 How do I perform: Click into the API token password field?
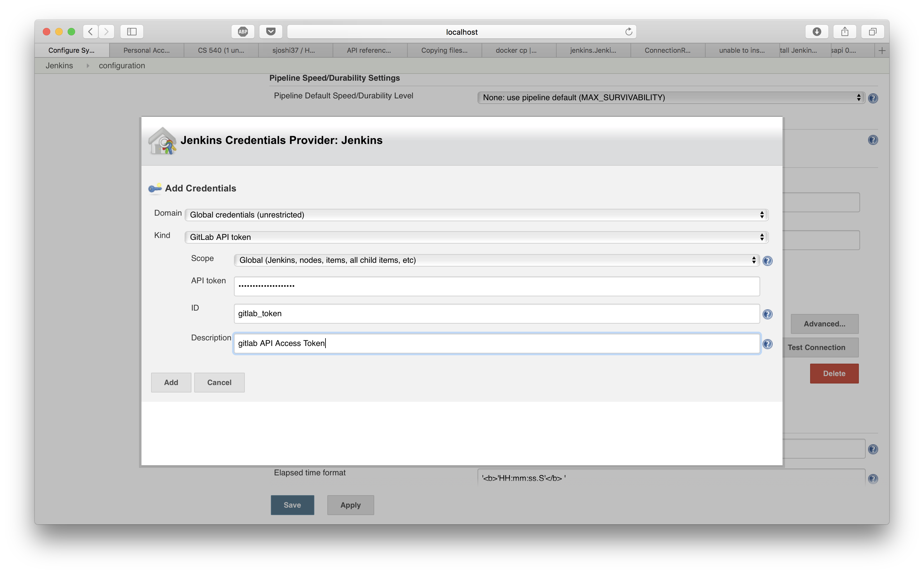click(x=496, y=286)
